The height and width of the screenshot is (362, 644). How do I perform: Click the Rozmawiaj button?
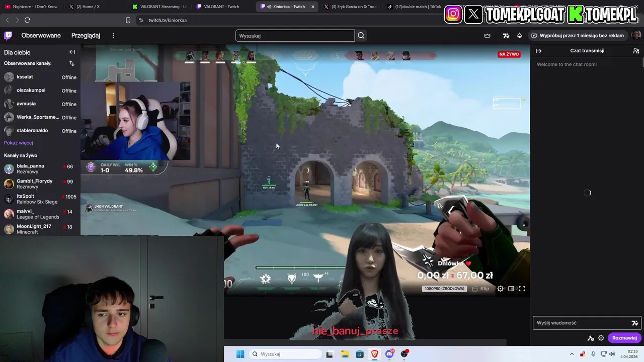[624, 338]
